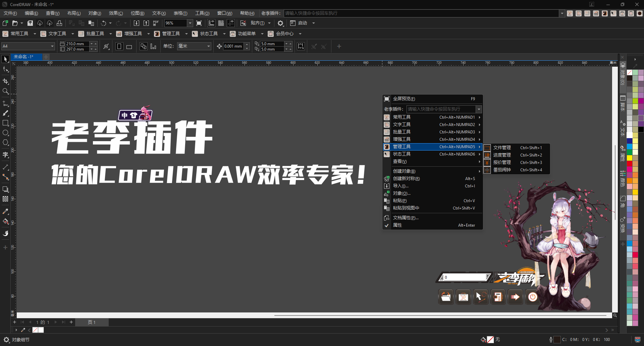Select the Text tool in toolbox
This screenshot has width=644, height=346.
click(5, 155)
